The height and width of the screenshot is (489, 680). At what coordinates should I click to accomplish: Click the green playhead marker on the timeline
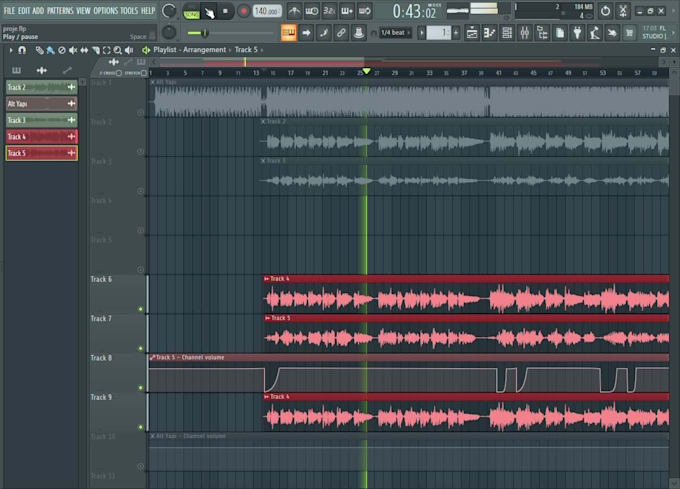point(366,71)
